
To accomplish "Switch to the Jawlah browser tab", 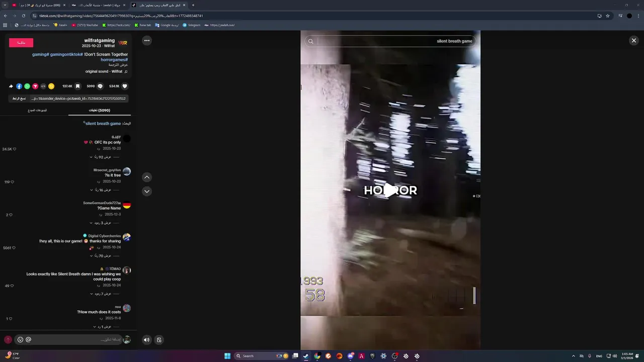I will click(99, 5).
